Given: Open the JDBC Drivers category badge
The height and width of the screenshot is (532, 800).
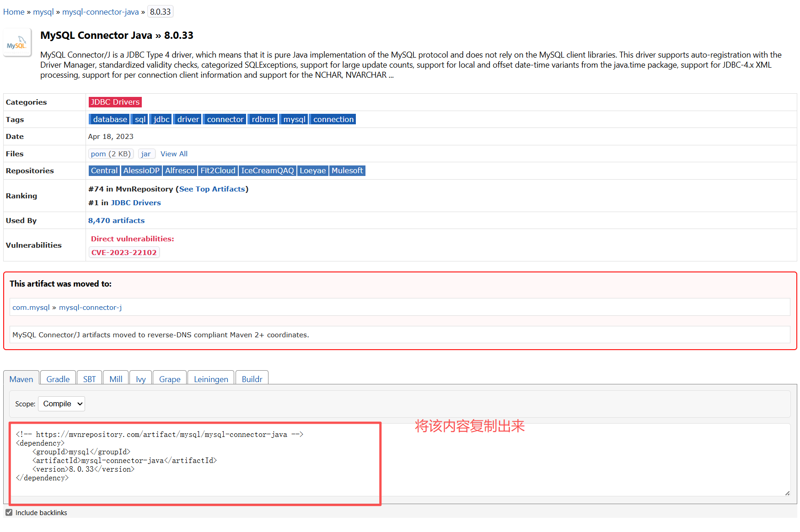Looking at the screenshot, I should click(x=115, y=102).
